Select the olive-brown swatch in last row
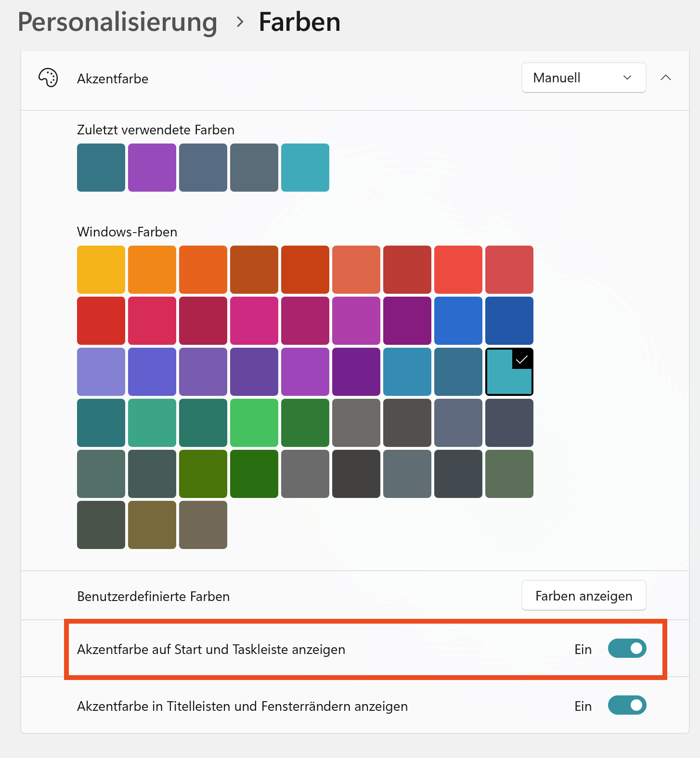This screenshot has height=758, width=700. (x=152, y=525)
